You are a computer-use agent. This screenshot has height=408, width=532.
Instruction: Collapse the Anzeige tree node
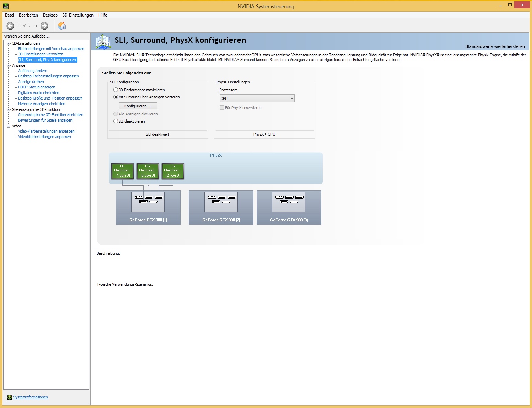9,65
